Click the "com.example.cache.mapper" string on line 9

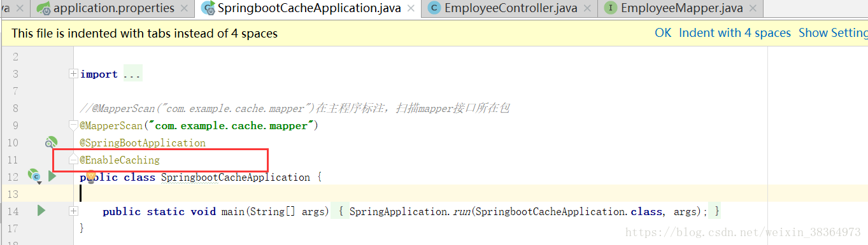pos(231,126)
